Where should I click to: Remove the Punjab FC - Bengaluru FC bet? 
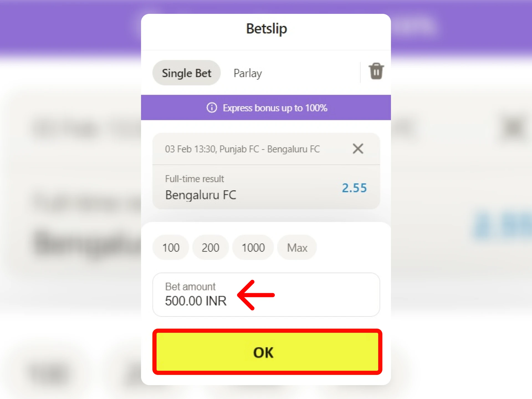[x=358, y=149]
